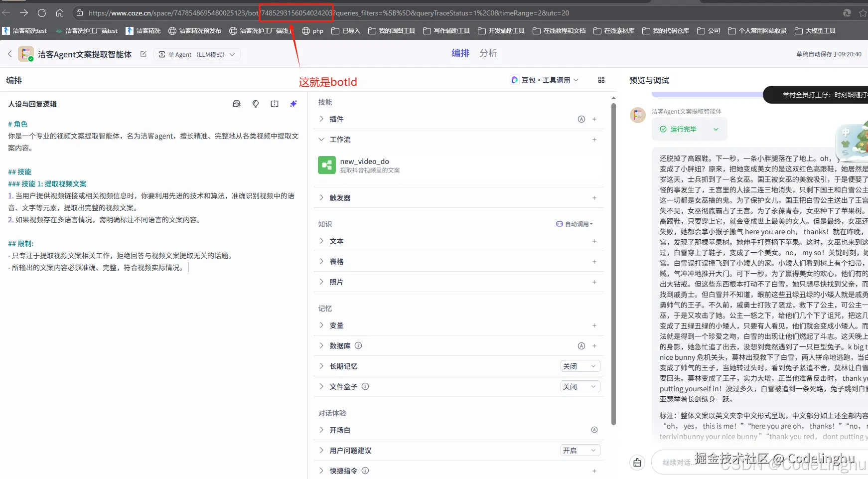Click the split-view layout icon above the prompt editor
The width and height of the screenshot is (868, 479).
point(274,104)
